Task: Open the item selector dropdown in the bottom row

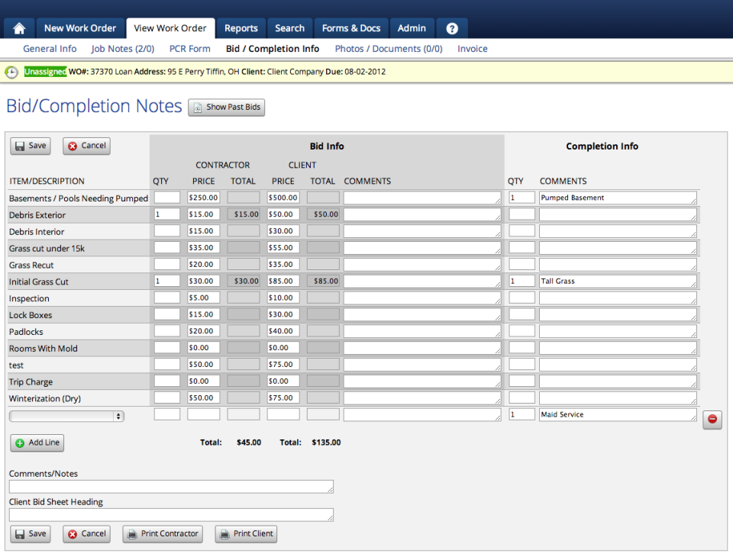Action: pyautogui.click(x=66, y=416)
